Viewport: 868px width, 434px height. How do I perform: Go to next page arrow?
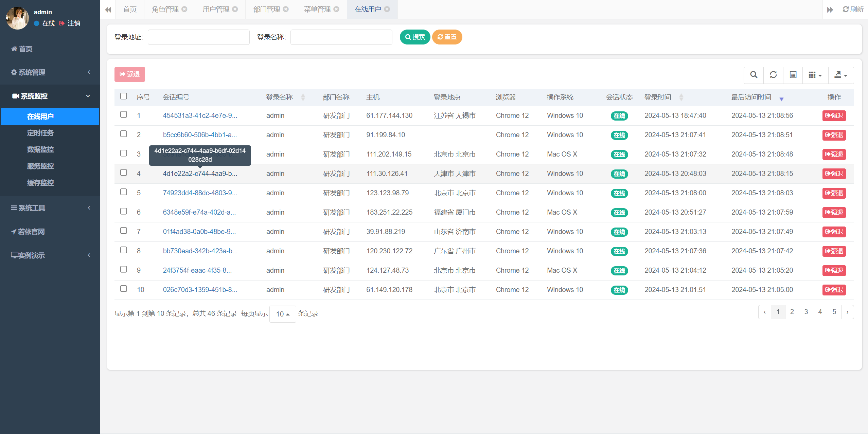click(x=847, y=312)
